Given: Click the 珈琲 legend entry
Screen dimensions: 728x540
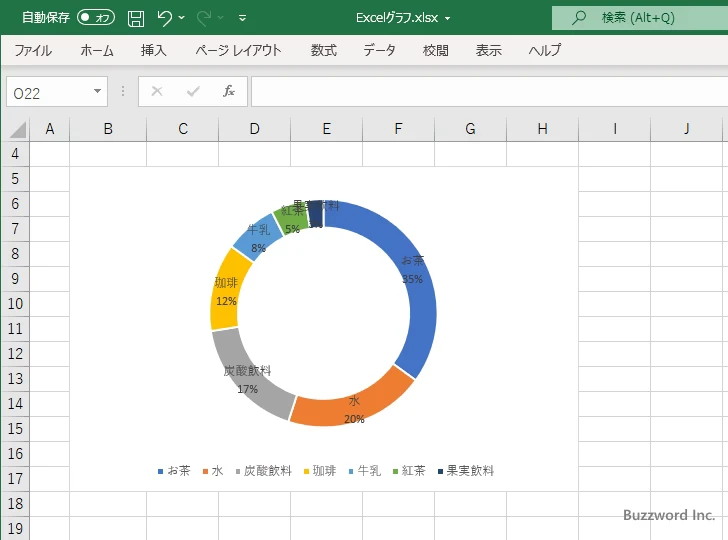Looking at the screenshot, I should [x=320, y=471].
